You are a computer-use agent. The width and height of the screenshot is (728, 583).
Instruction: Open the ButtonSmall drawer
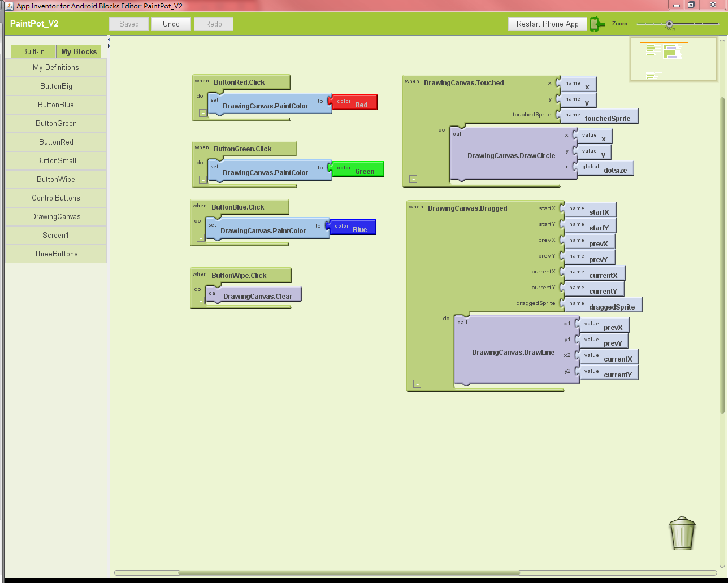click(56, 160)
